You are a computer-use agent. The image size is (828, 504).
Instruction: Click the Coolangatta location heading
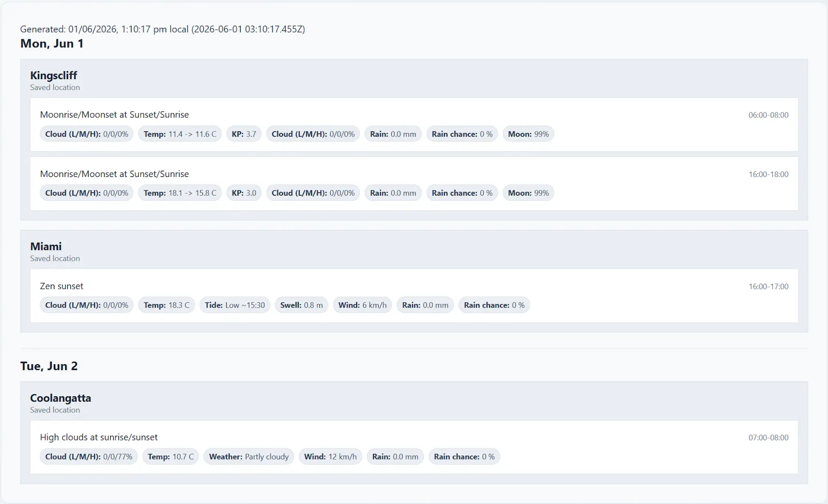point(61,398)
